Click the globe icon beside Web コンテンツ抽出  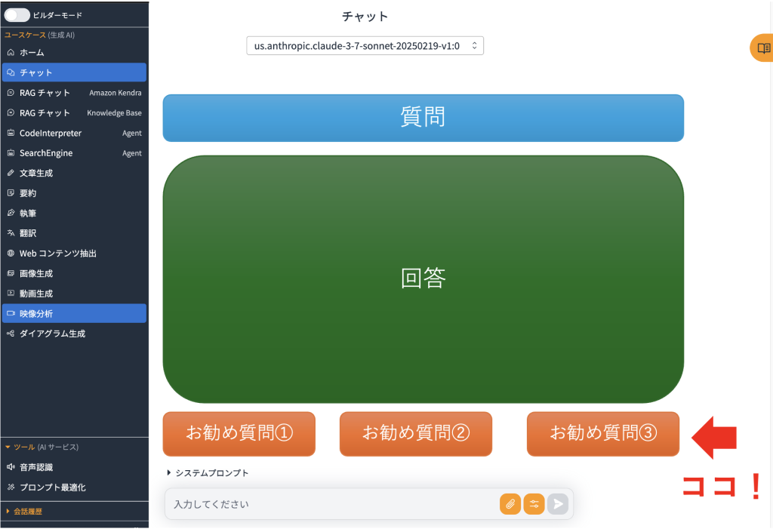click(11, 254)
